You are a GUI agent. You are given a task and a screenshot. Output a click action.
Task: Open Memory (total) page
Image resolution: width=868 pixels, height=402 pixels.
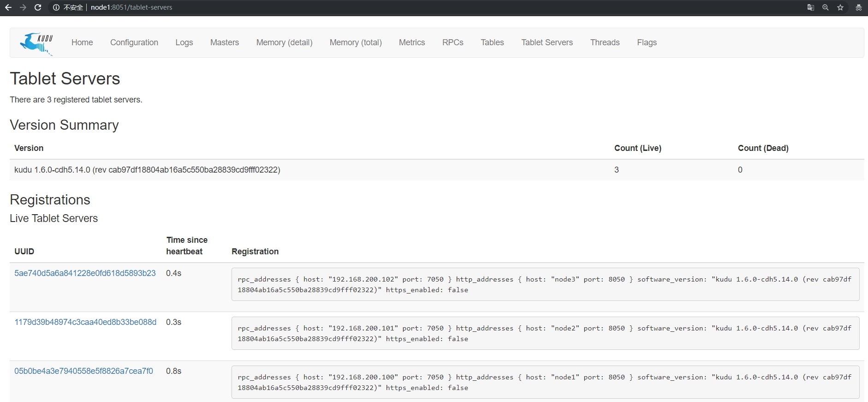(x=356, y=42)
